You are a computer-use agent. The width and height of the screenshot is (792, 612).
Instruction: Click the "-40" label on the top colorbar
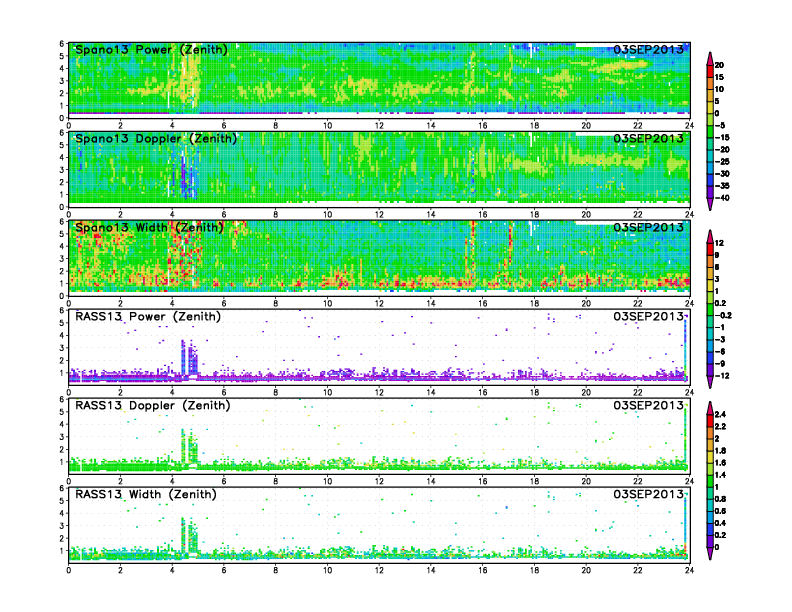722,198
